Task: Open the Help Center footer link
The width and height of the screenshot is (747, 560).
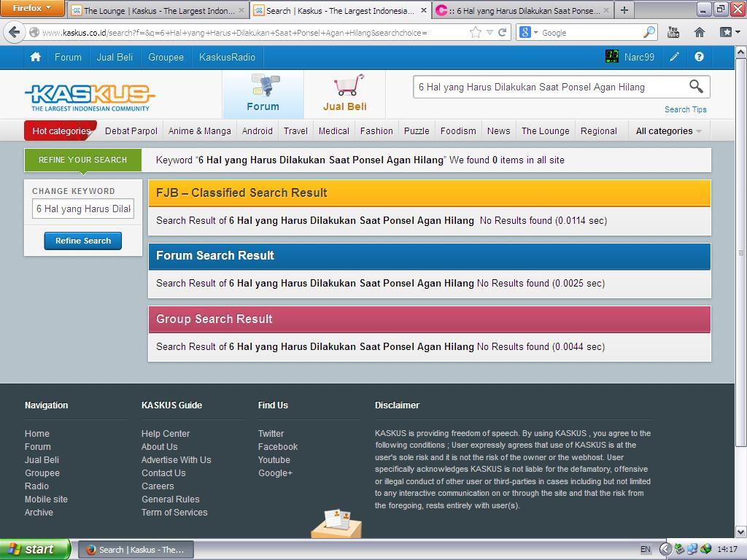Action: 166,433
